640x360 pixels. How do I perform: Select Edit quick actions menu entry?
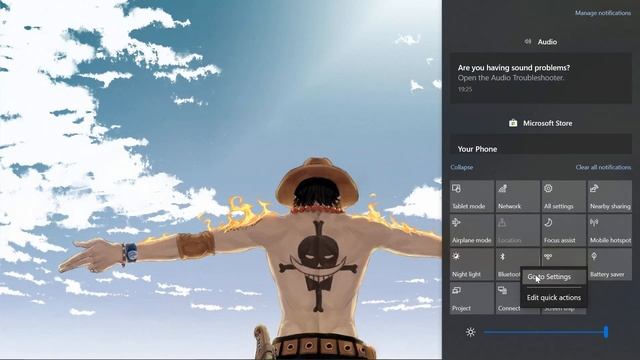click(554, 298)
